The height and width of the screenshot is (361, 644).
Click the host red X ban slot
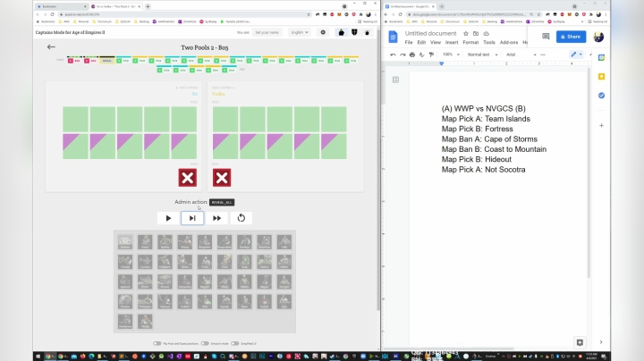click(187, 178)
